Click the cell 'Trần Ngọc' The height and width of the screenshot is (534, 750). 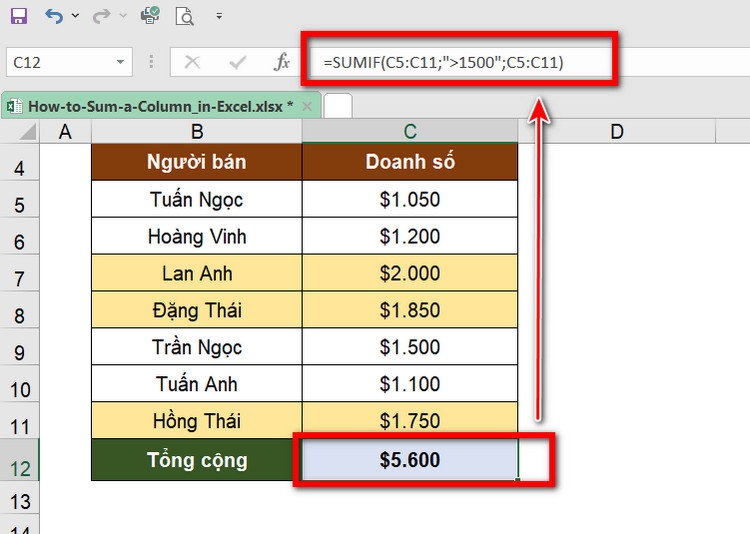tap(197, 347)
